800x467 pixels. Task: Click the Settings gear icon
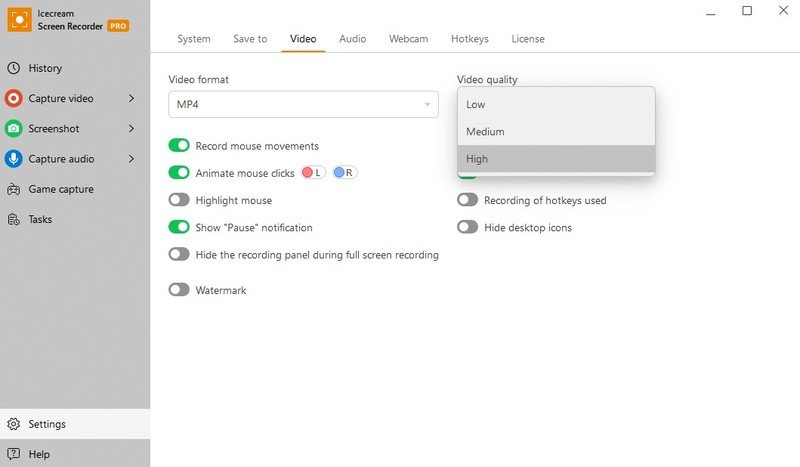(14, 424)
